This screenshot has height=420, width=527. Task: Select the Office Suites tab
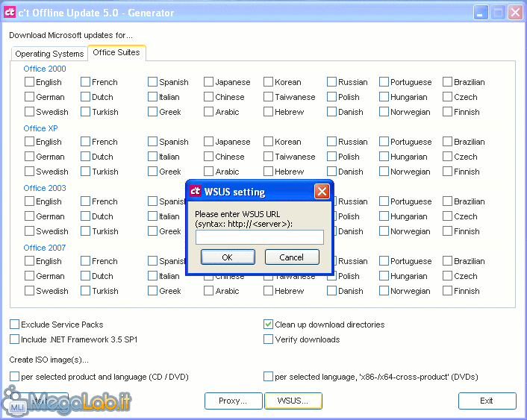[x=116, y=52]
